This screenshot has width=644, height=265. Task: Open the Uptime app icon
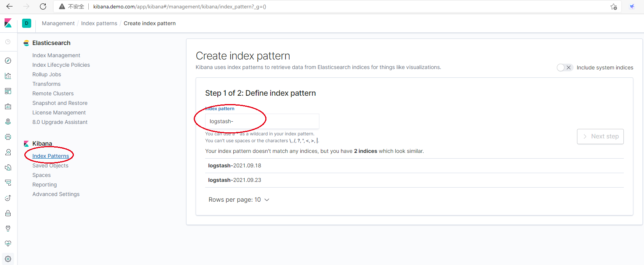(x=8, y=198)
